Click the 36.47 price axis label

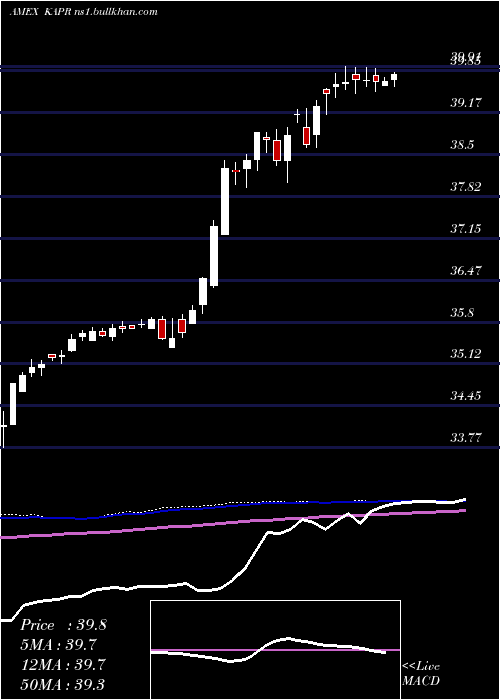(465, 271)
